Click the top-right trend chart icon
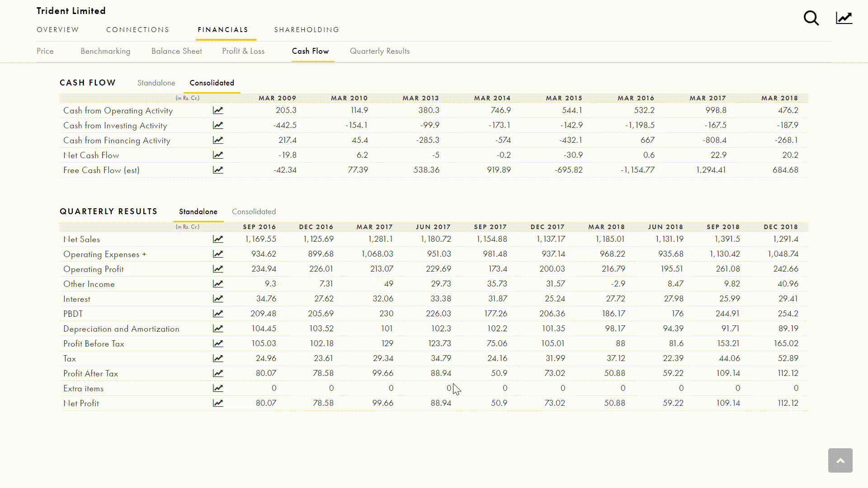This screenshot has width=868, height=488. [844, 19]
